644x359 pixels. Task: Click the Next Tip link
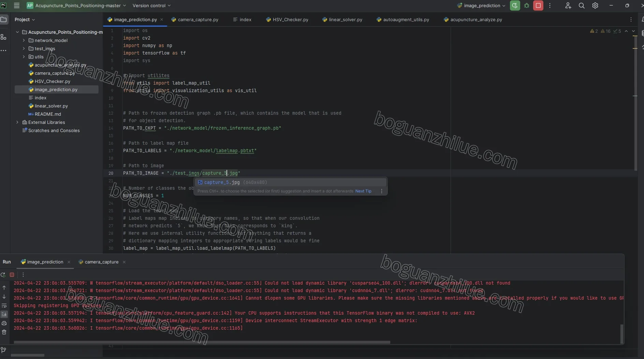[363, 191]
